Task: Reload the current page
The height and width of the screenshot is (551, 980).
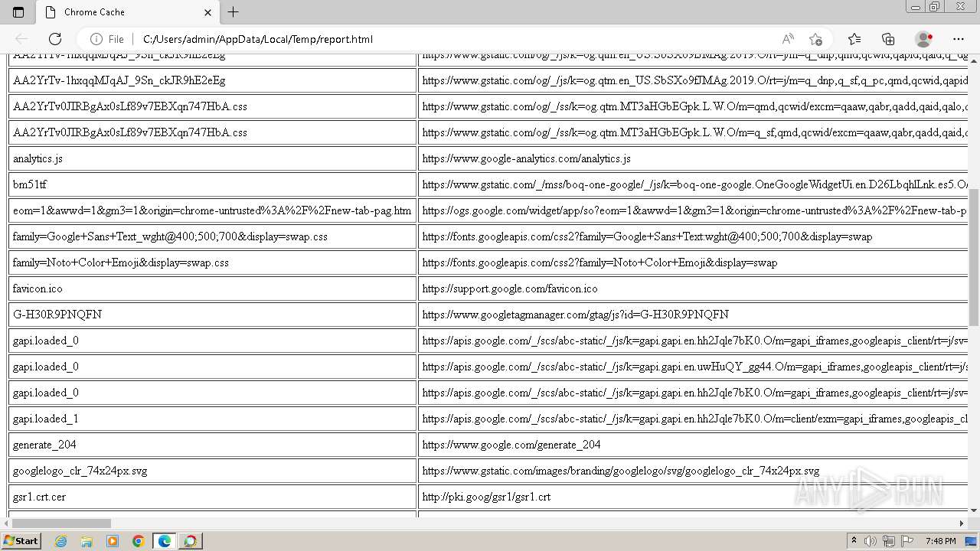Action: (x=55, y=39)
